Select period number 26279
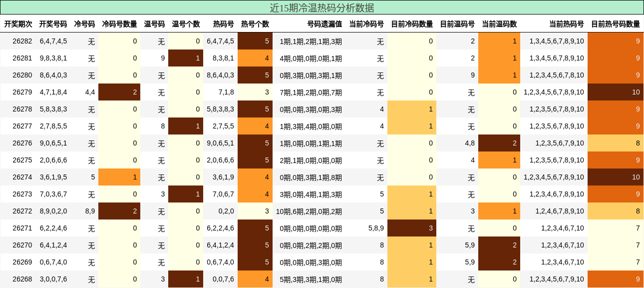The height and width of the screenshot is (288, 644). pyautogui.click(x=22, y=92)
